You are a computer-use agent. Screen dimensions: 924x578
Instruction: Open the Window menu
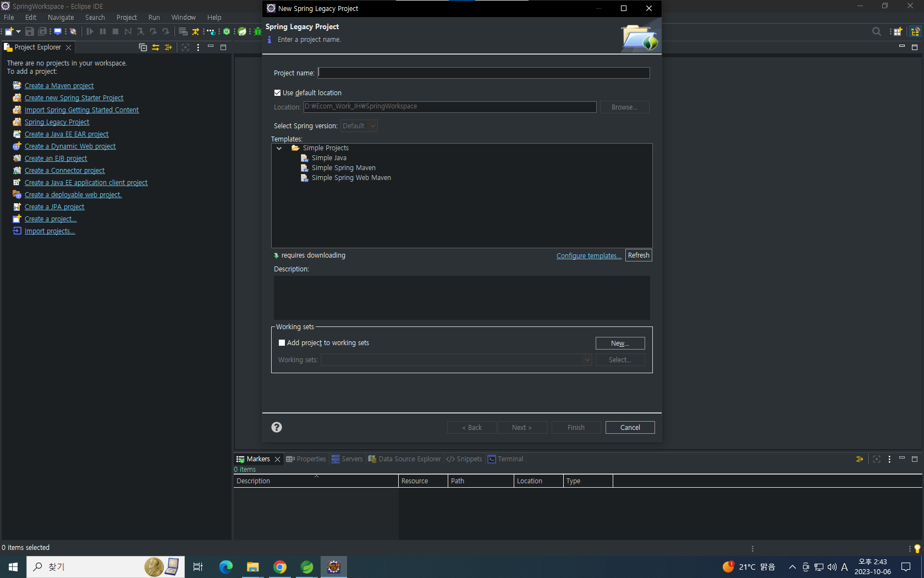point(183,18)
